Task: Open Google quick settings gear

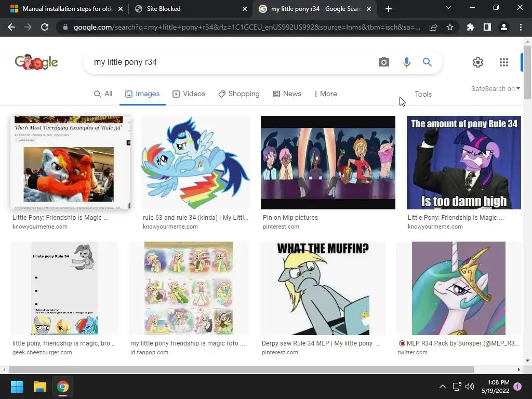Action: coord(478,62)
